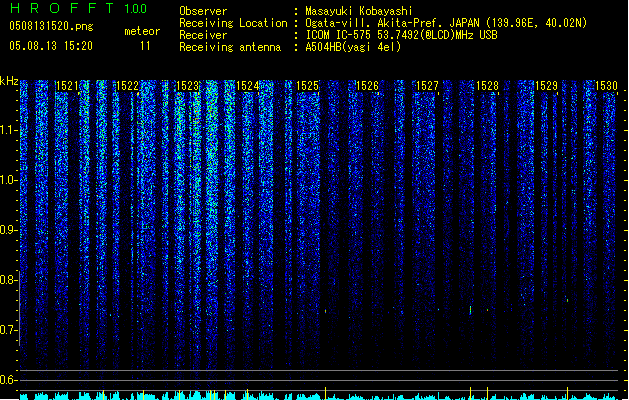Click time marker 1523
Viewport: 629px width, 400px height.
187,86
